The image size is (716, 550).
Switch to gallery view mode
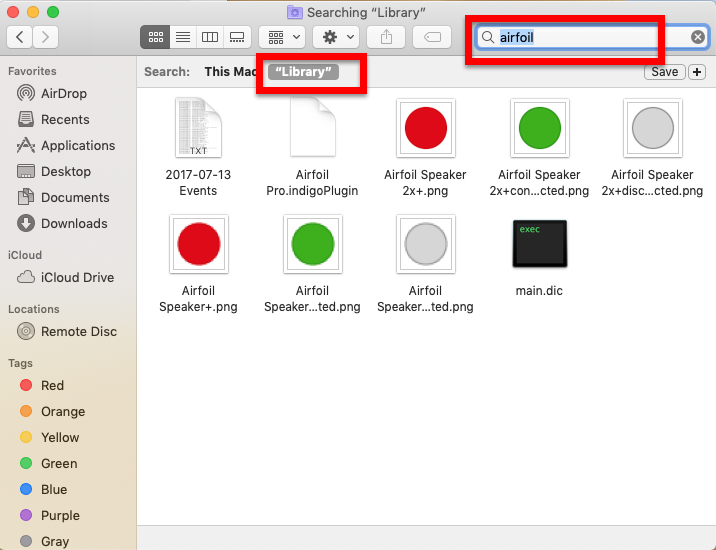237,37
